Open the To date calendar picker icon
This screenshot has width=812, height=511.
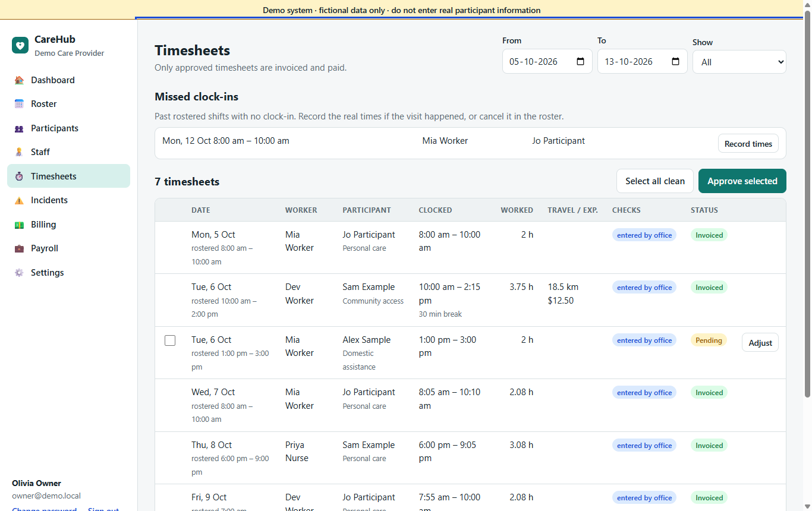pos(676,61)
